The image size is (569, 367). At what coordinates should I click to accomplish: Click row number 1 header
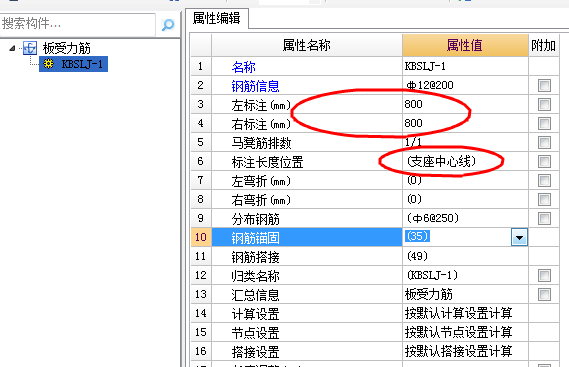coord(201,66)
